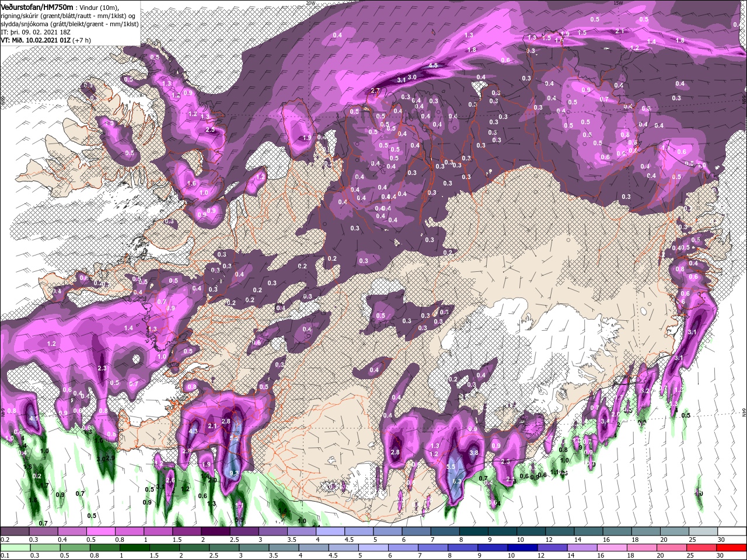The width and height of the screenshot is (747, 560).
Task: Click the navy blue lower legend swatch at 10
Action: tap(521, 548)
